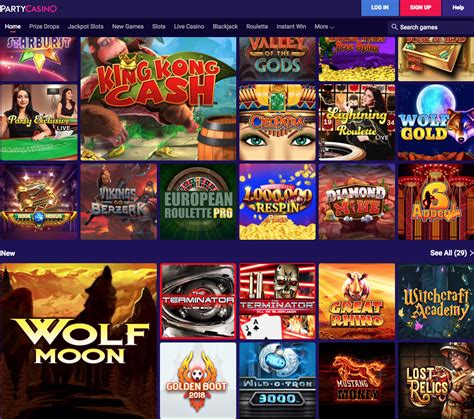Open the Prize Drops tab
The height and width of the screenshot is (419, 474).
pos(44,27)
